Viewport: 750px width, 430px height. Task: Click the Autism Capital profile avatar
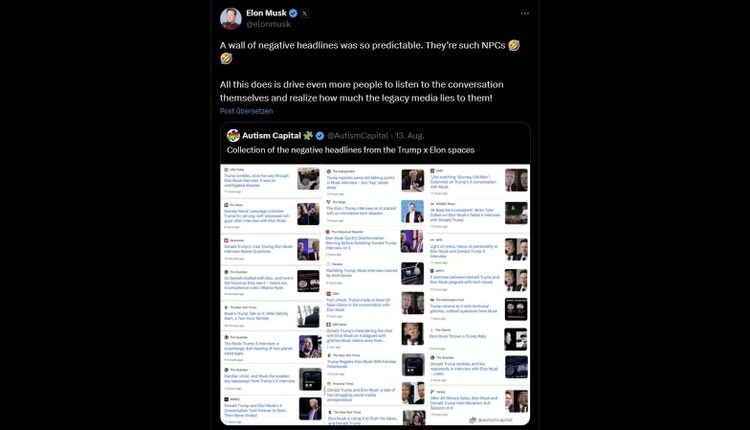click(x=233, y=135)
